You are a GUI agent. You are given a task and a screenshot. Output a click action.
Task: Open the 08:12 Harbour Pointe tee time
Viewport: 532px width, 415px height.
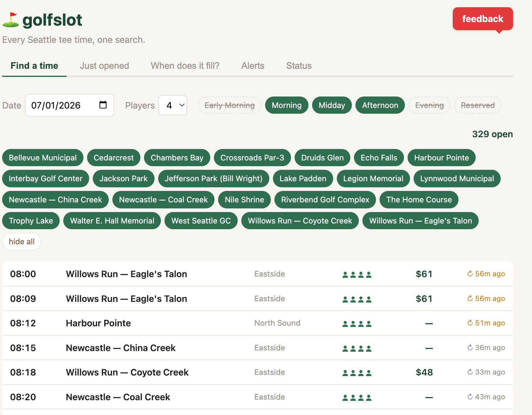(x=258, y=323)
